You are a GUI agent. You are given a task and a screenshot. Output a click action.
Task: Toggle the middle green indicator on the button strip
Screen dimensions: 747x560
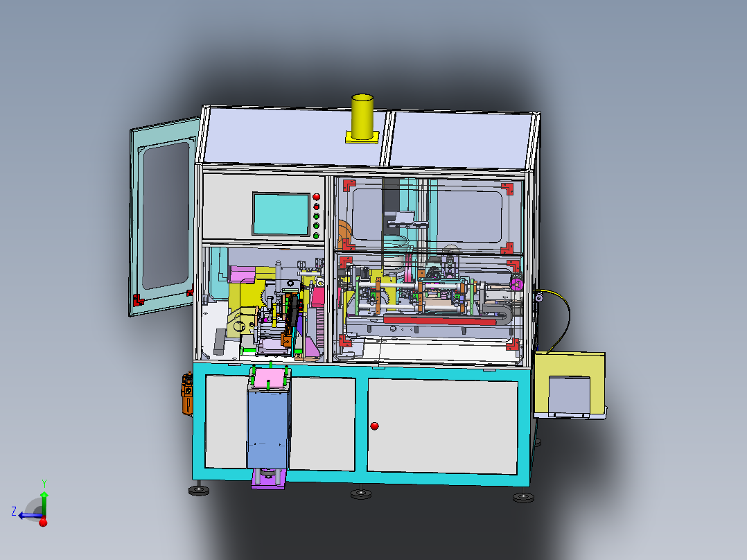pos(317,225)
